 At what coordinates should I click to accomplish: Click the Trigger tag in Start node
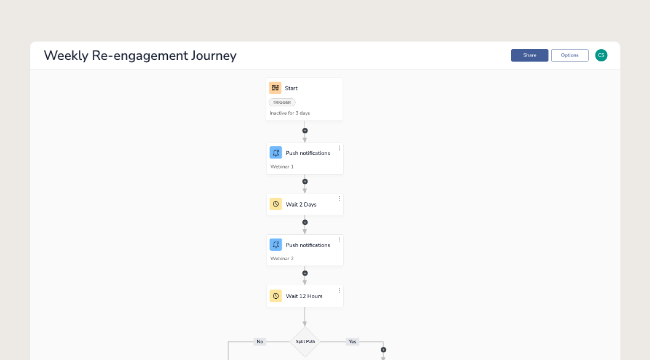[282, 102]
